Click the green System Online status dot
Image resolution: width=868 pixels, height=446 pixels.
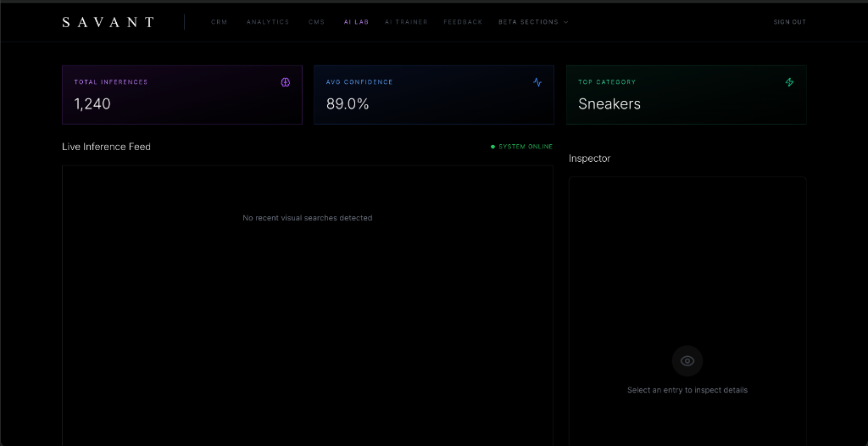click(492, 147)
